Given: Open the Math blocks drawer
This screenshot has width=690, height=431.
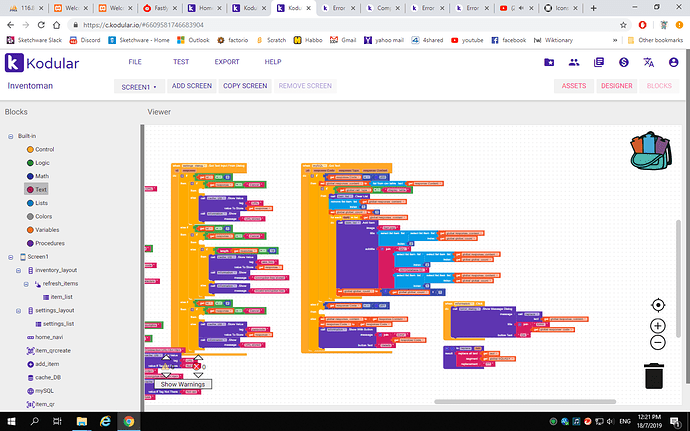Looking at the screenshot, I should tap(37, 176).
